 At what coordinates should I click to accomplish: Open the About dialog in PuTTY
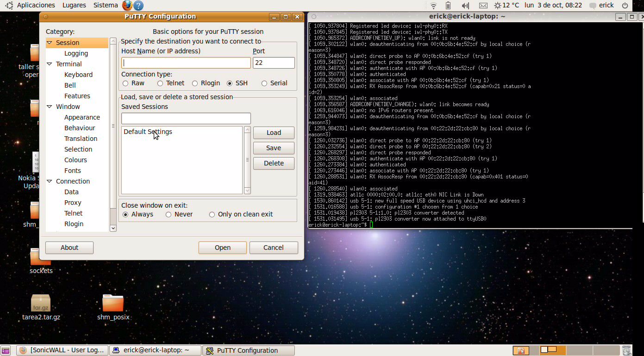pyautogui.click(x=69, y=248)
